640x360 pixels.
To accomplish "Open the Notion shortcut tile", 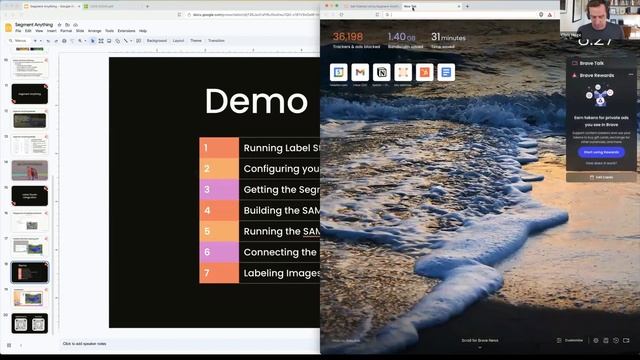I will (382, 72).
